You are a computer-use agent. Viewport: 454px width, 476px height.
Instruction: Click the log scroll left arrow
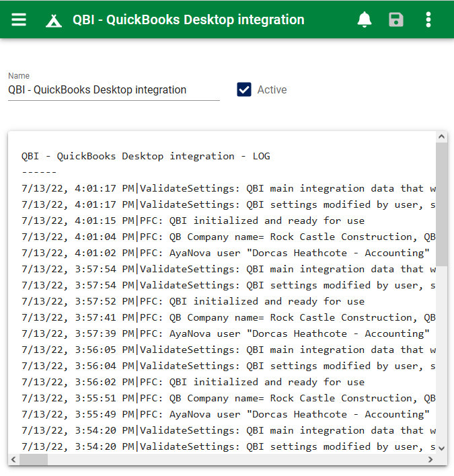coord(13,460)
